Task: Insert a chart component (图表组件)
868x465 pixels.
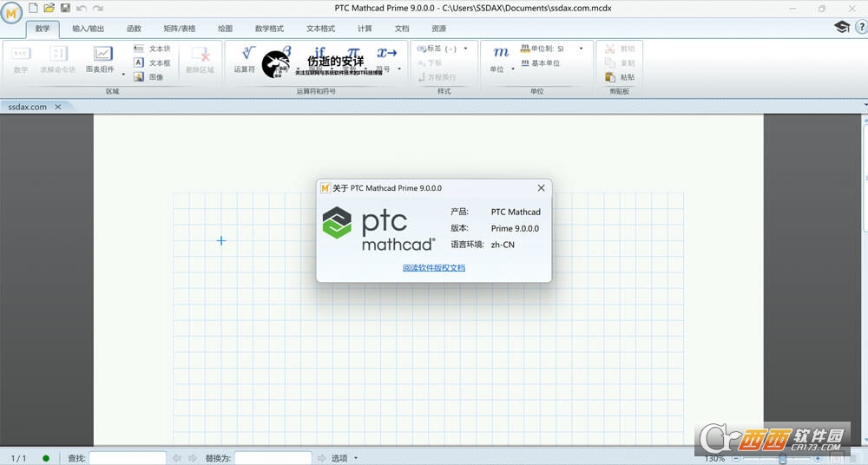Action: tap(101, 59)
